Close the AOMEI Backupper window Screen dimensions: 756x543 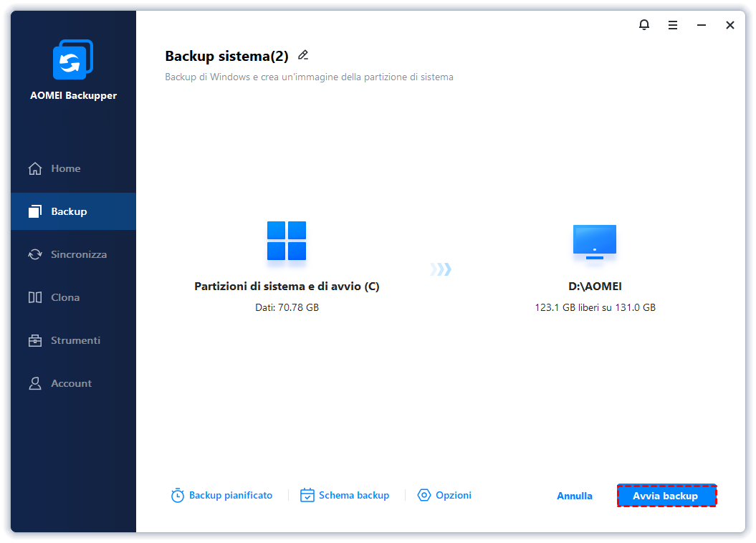point(729,25)
